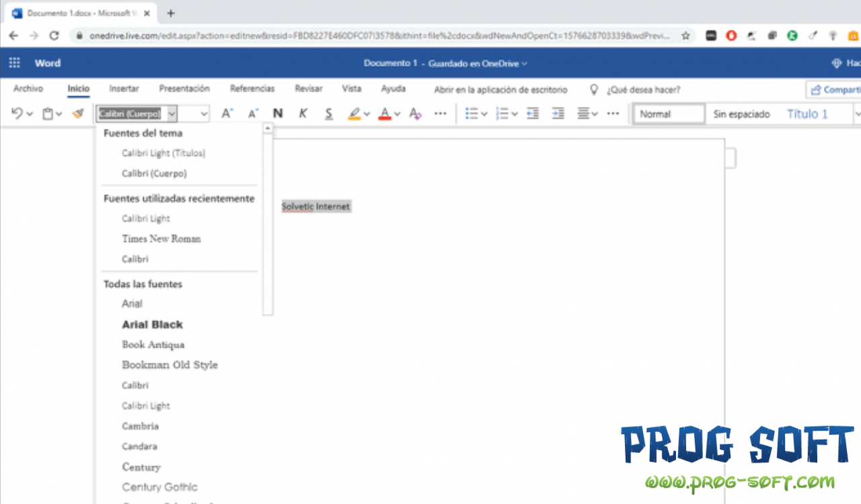This screenshot has width=861, height=504.
Task: Bookmark this page with the star
Action: [685, 36]
